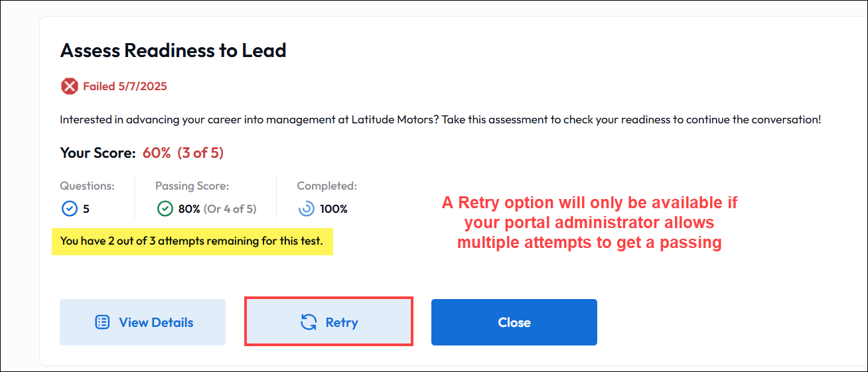Retry the failed assessment
Screen dimensions: 868x372
click(329, 322)
